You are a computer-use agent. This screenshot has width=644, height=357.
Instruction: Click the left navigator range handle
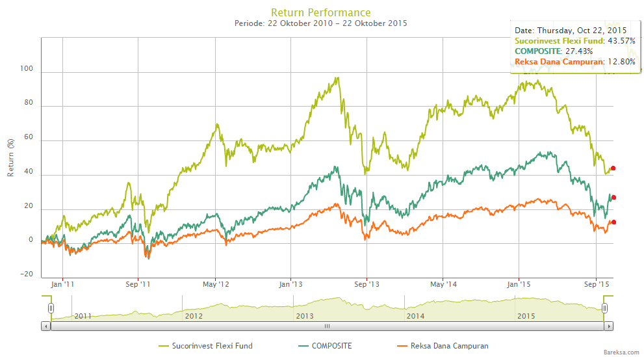click(51, 308)
